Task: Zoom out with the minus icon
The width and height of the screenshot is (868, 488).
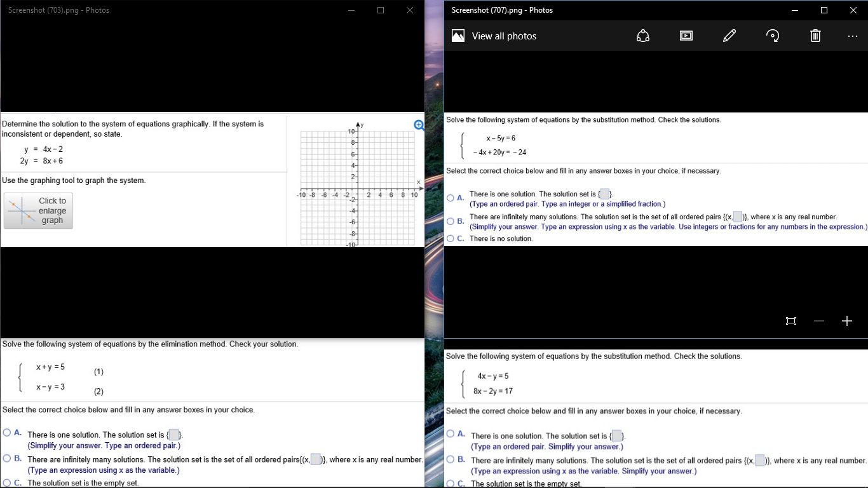Action: 819,322
